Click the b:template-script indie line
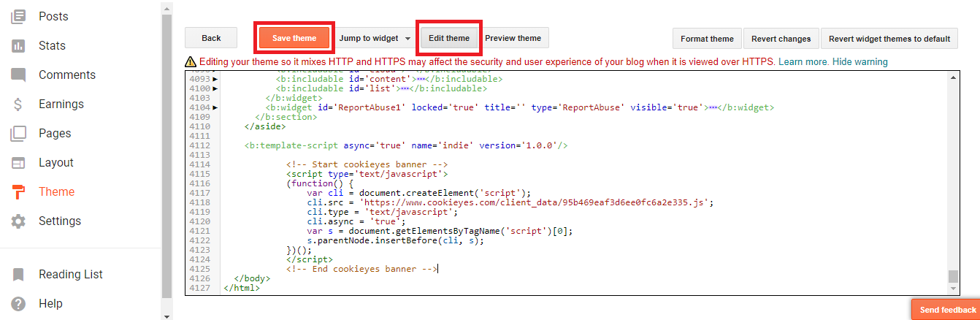 [406, 145]
